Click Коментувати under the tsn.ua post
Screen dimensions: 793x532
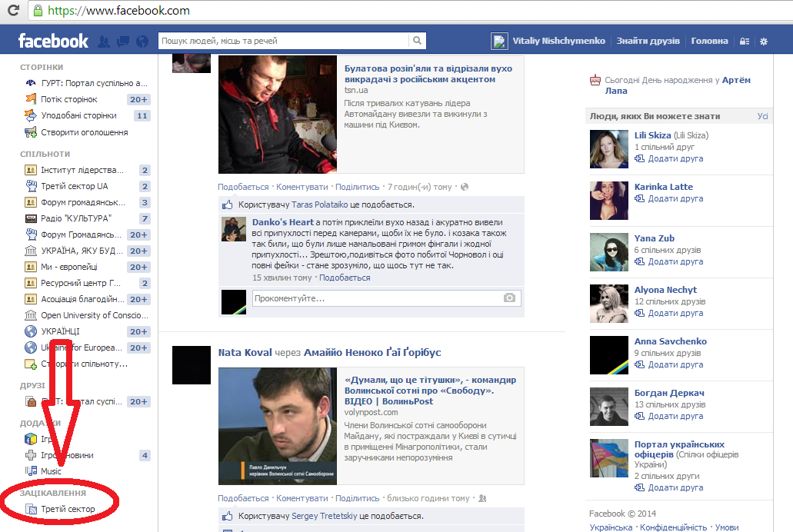click(x=302, y=187)
